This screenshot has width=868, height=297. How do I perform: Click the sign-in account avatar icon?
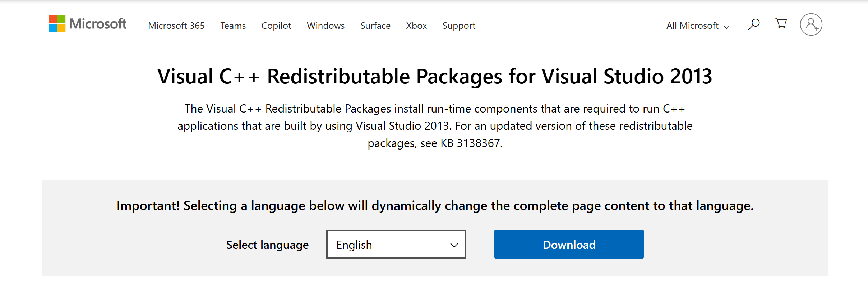tap(811, 24)
